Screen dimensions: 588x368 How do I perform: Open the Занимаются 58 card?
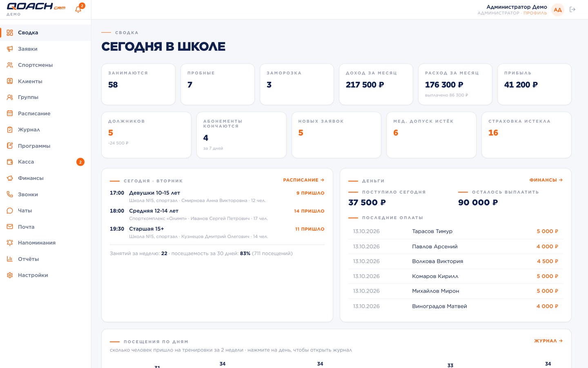point(138,84)
